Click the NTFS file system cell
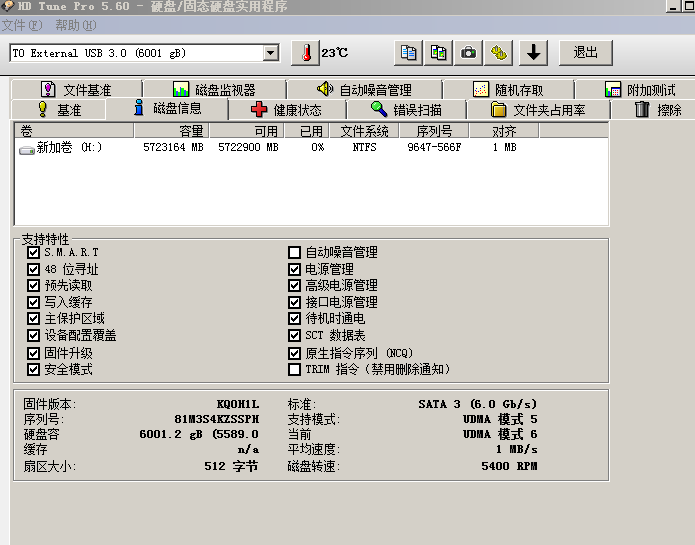Viewport: 695px width, 545px height. (x=364, y=148)
